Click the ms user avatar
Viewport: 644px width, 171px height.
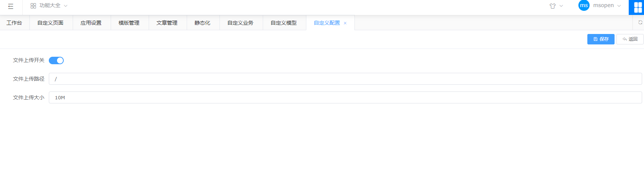click(584, 6)
